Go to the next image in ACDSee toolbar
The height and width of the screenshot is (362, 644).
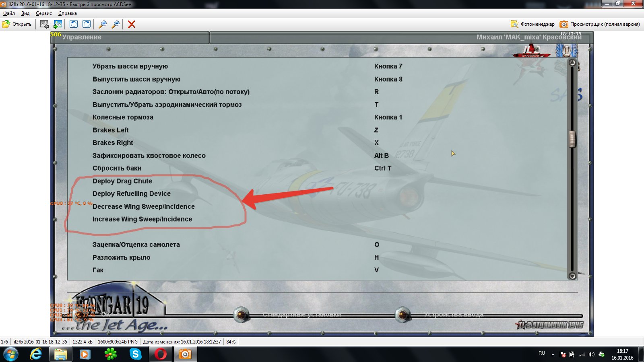tap(58, 24)
